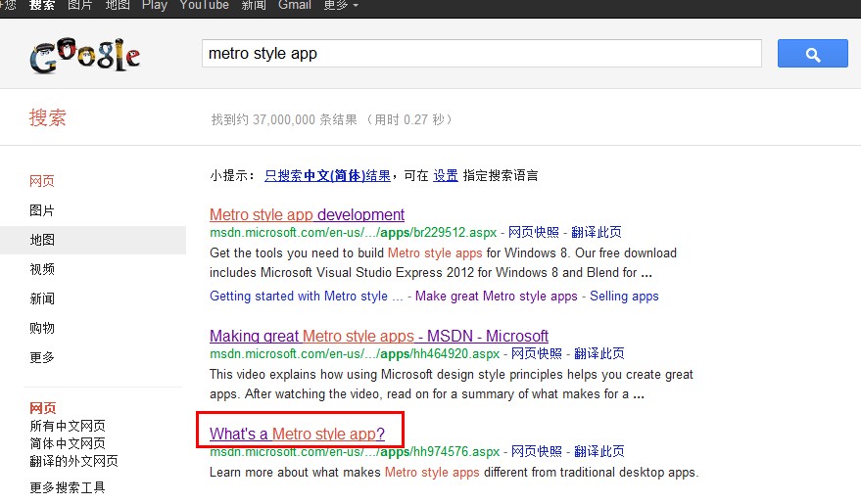Viewport: 861px width, 504px height.
Task: Click the Google doodle logo
Action: tap(85, 55)
